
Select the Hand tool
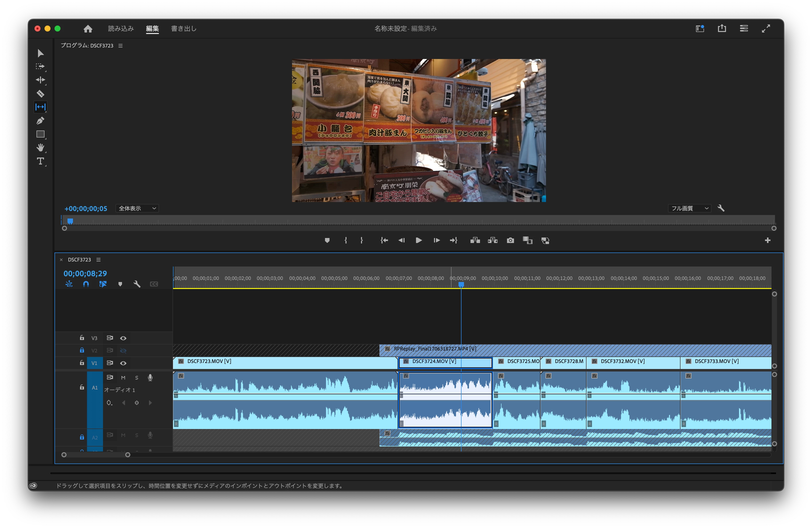click(x=40, y=148)
